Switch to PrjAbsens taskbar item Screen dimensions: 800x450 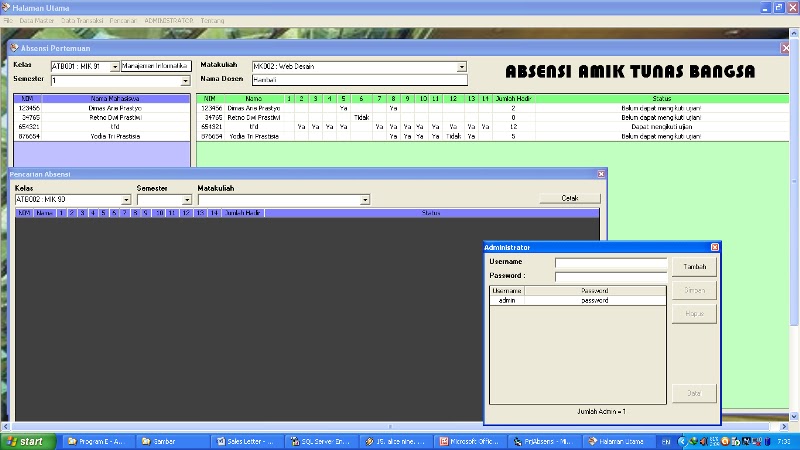[x=545, y=441]
